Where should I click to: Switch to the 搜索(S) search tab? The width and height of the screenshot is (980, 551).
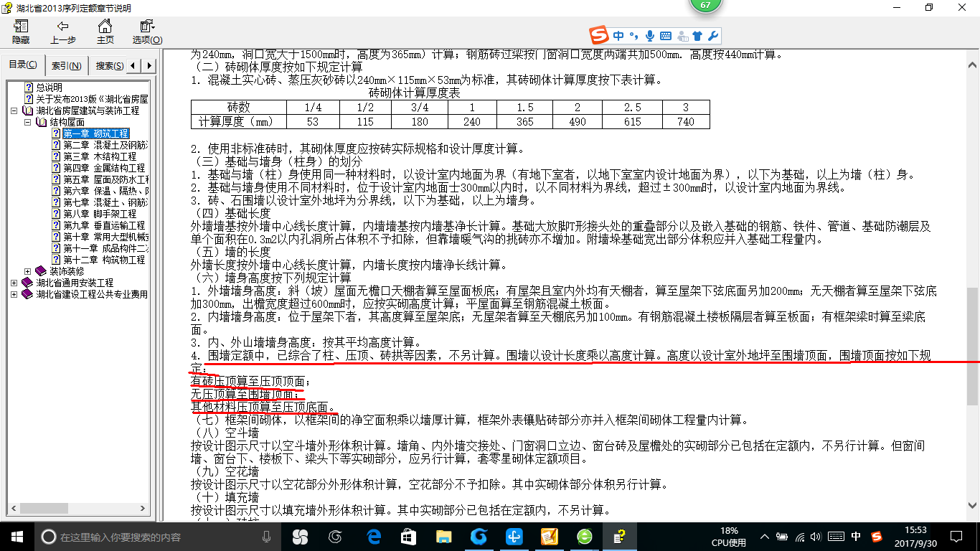109,66
